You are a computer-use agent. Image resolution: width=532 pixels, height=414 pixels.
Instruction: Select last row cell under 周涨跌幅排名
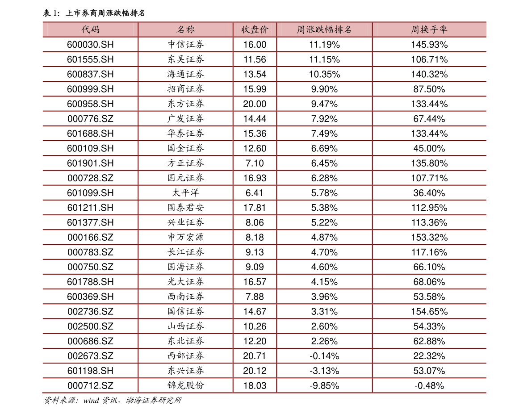point(324,385)
